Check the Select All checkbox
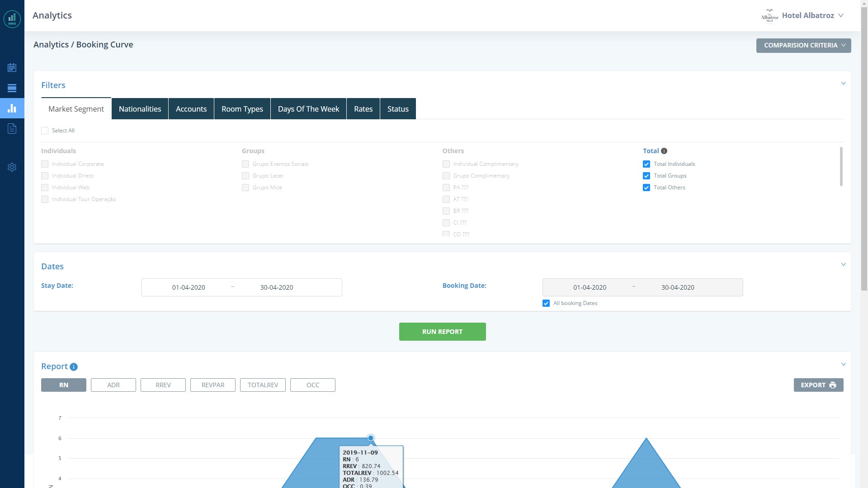The image size is (868, 488). click(x=45, y=131)
